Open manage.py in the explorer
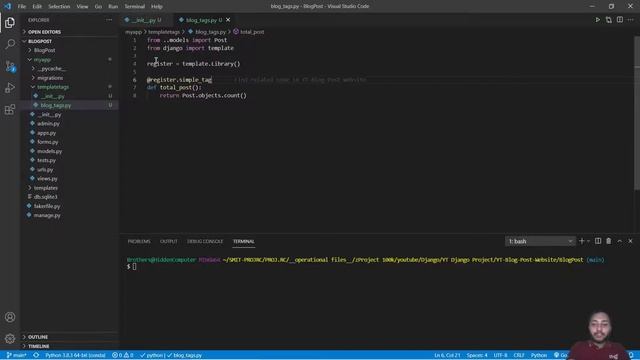Viewport: 640px width, 360px height. [69, 215]
